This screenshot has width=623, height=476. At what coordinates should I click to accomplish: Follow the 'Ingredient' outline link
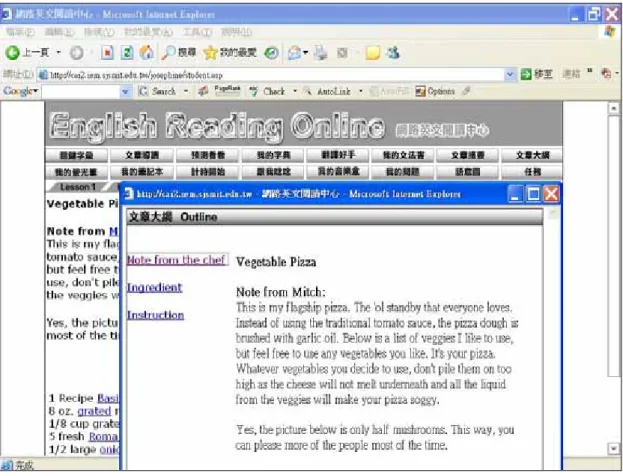pyautogui.click(x=154, y=287)
